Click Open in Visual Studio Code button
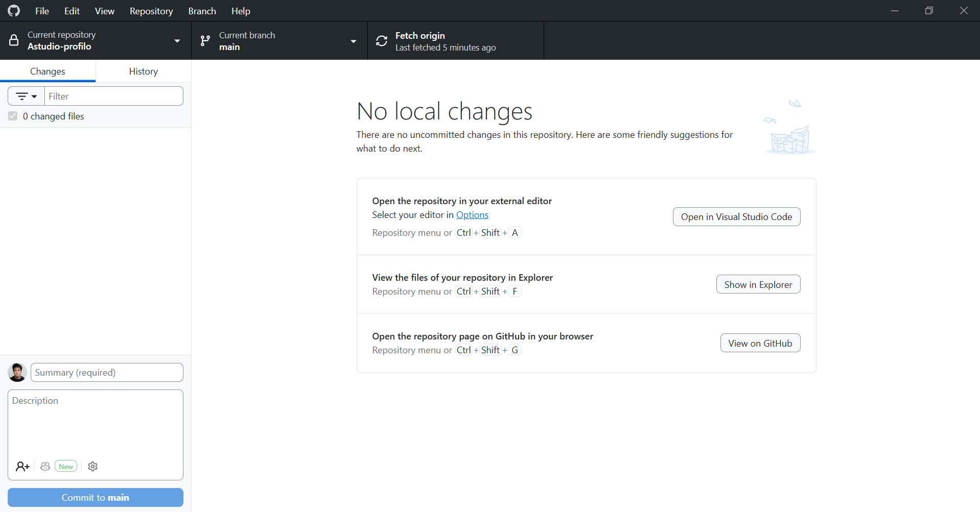 click(736, 216)
